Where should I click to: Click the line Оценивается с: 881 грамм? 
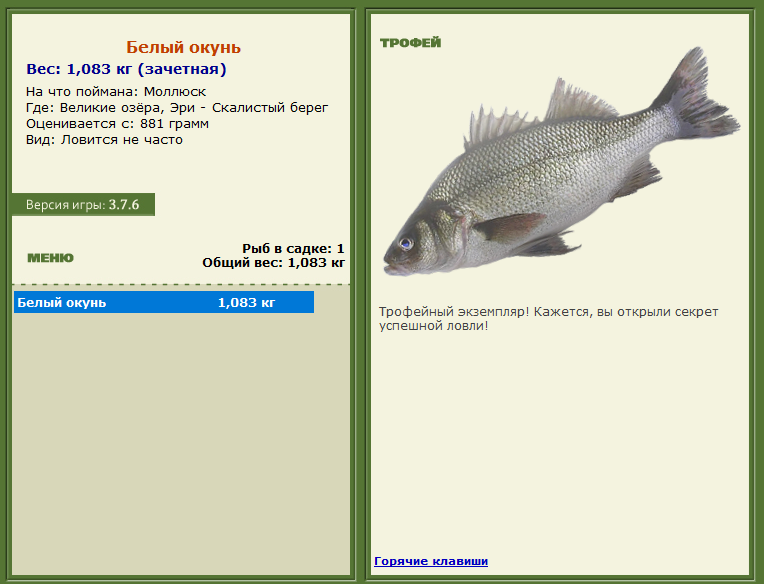click(117, 124)
